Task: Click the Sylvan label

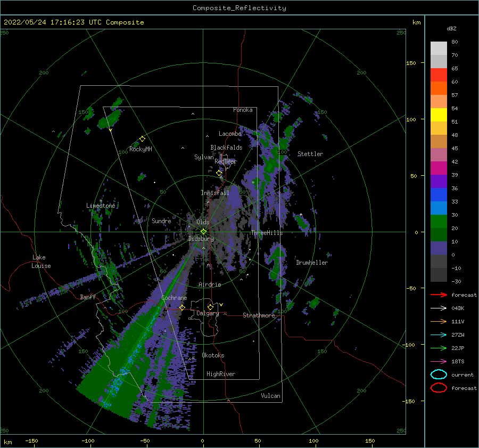Action: (204, 157)
